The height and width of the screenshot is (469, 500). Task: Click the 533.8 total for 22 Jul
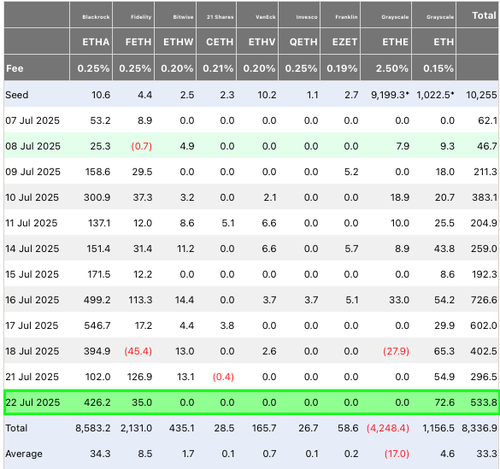coord(484,403)
